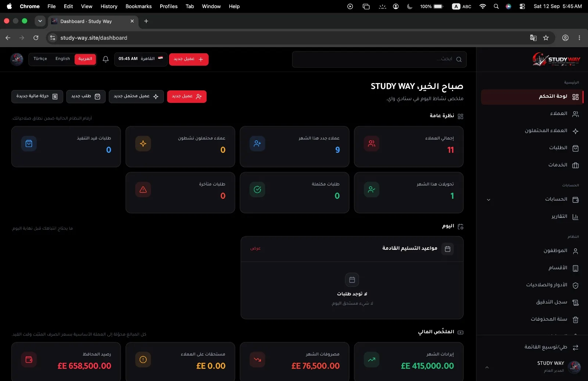Image resolution: width=588 pixels, height=381 pixels.
Task: Select العربية language option
Action: click(85, 59)
